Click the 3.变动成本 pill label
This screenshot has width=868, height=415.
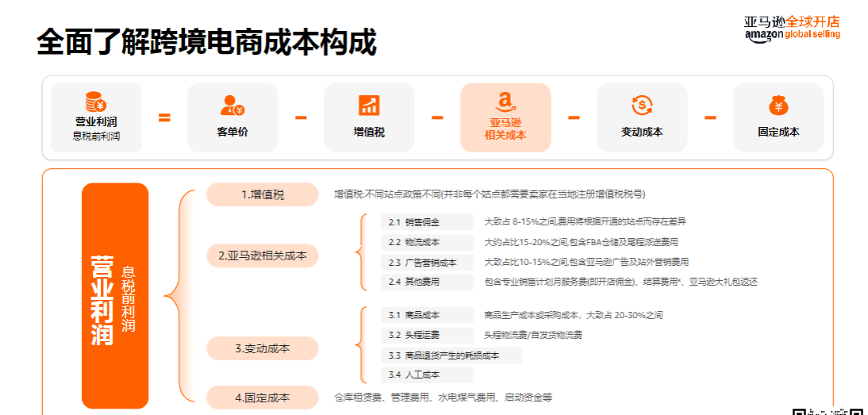tap(263, 348)
